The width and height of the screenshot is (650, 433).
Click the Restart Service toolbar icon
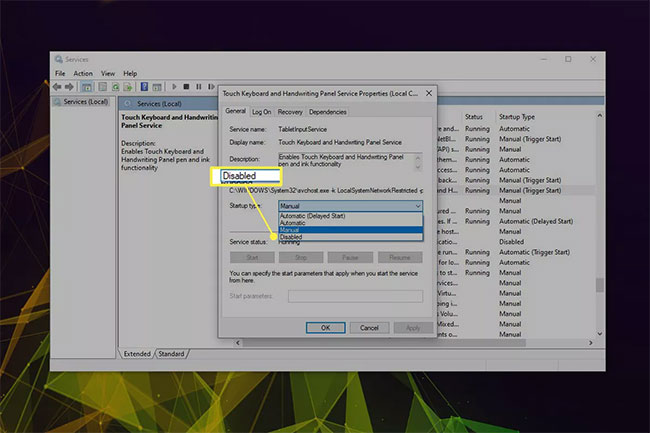(x=211, y=87)
